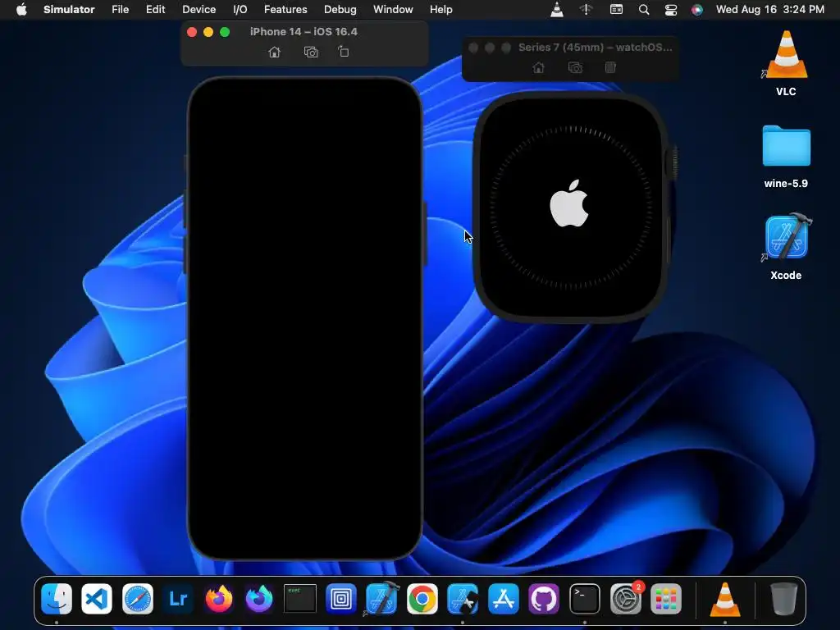
Task: Click the rightmost toolbar icon in watch window
Action: 610,67
